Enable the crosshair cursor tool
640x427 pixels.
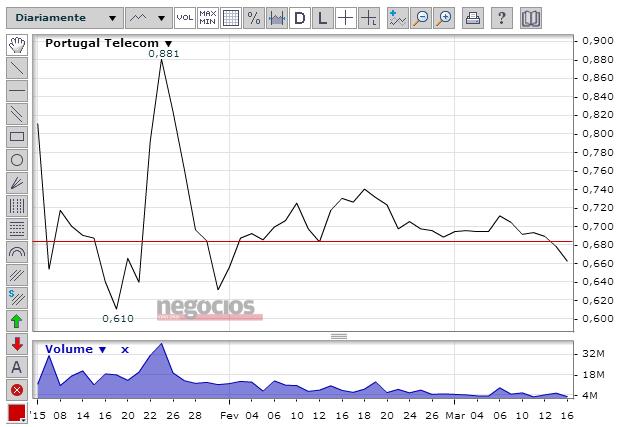click(x=346, y=18)
